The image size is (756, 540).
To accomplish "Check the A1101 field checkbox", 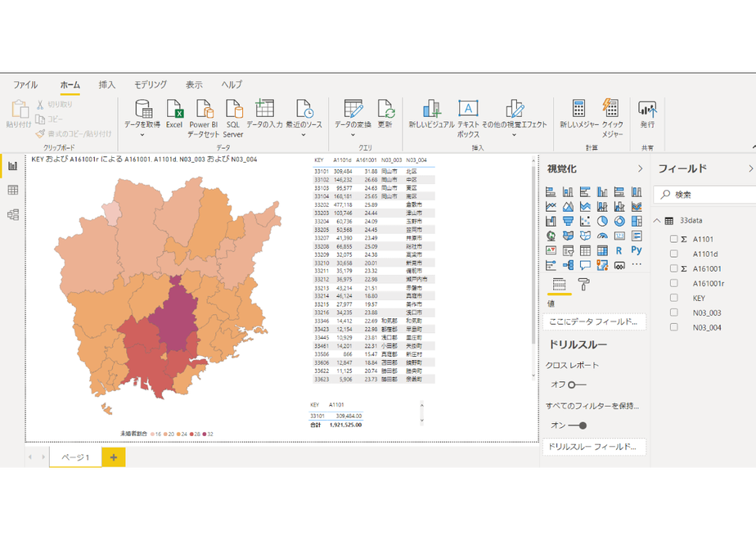I will 674,239.
